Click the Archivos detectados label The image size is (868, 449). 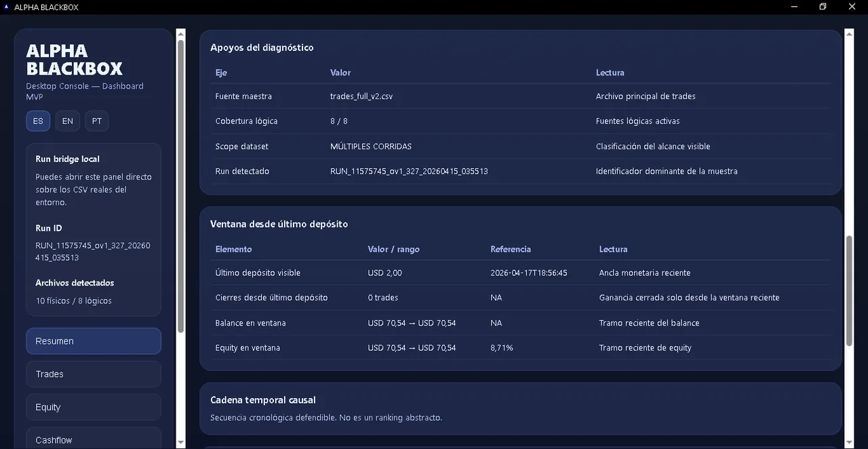(75, 283)
